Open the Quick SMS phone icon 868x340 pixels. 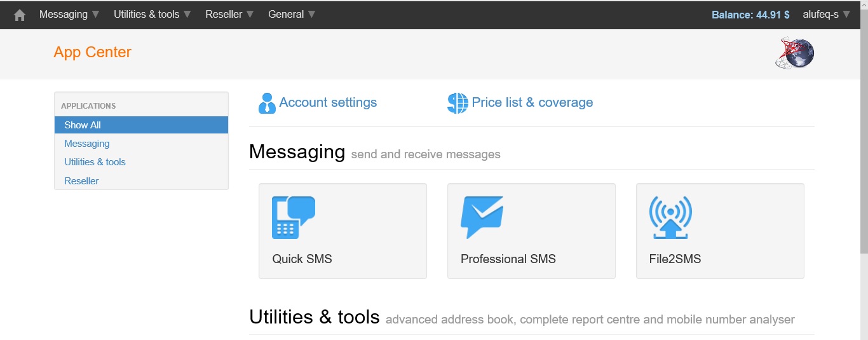(294, 217)
